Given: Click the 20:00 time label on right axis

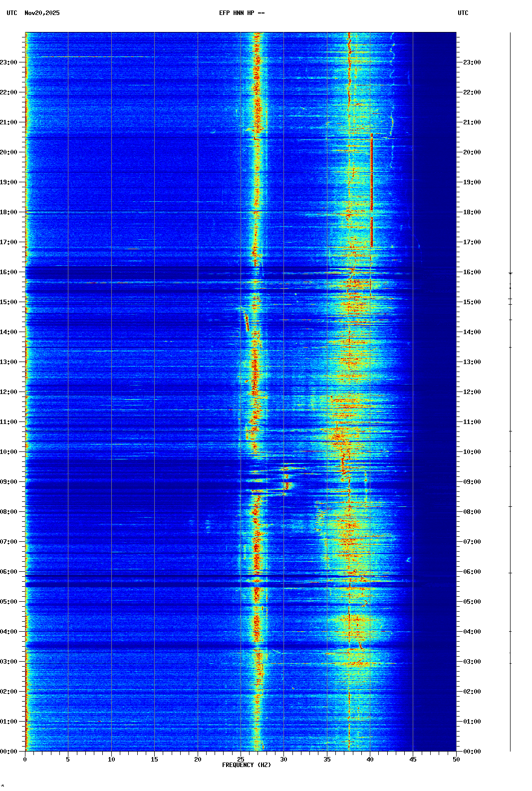Looking at the screenshot, I should click(x=472, y=152).
